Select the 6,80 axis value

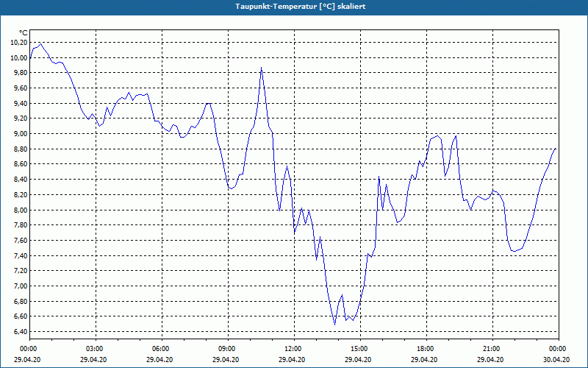coord(21,301)
